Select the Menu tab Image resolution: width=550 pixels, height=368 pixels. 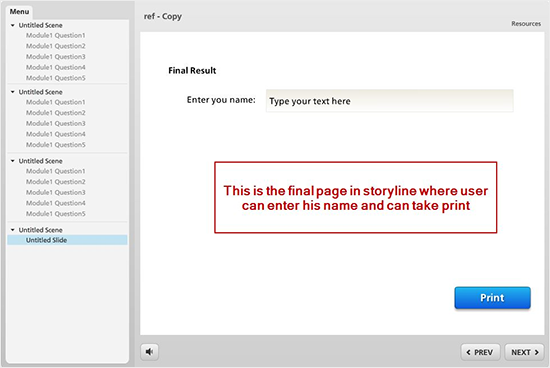click(19, 12)
